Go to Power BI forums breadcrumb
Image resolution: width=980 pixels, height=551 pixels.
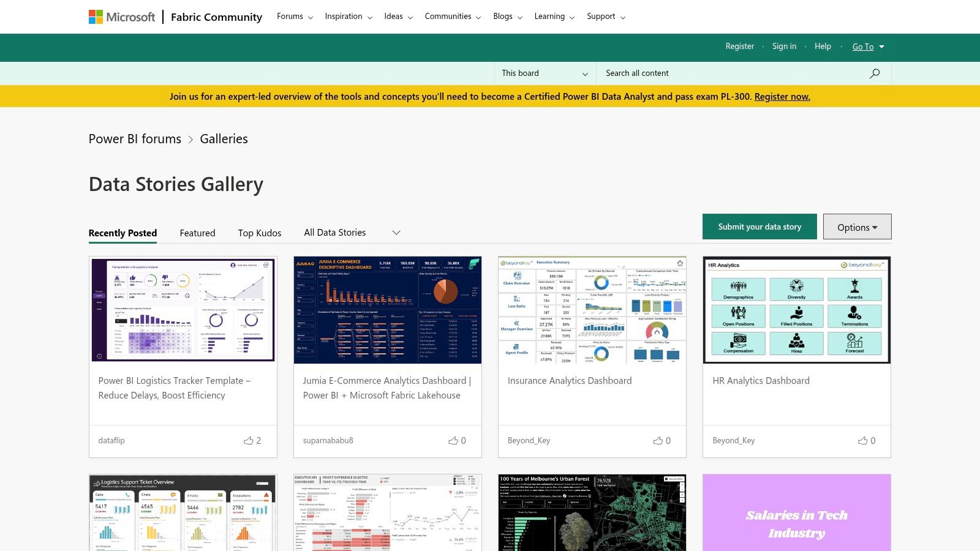(x=135, y=139)
